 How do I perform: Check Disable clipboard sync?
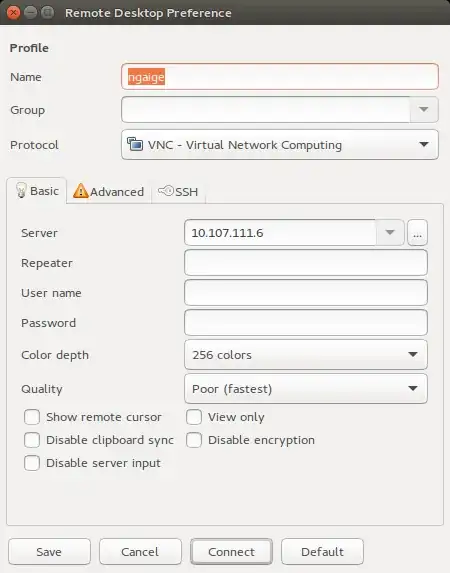click(32, 440)
